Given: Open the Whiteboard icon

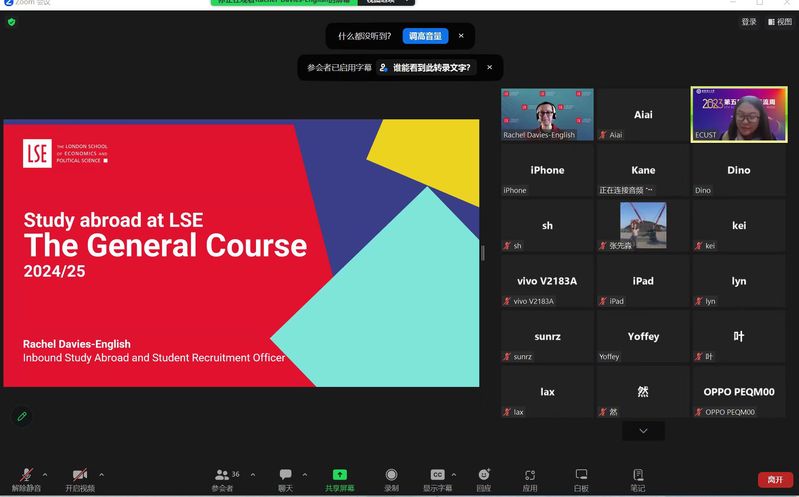Looking at the screenshot, I should pos(581,479).
